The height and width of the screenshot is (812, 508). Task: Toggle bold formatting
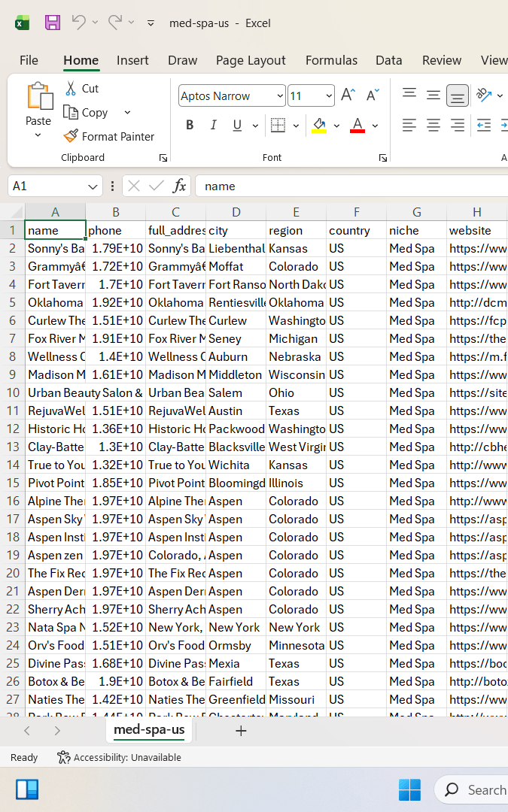tap(190, 125)
